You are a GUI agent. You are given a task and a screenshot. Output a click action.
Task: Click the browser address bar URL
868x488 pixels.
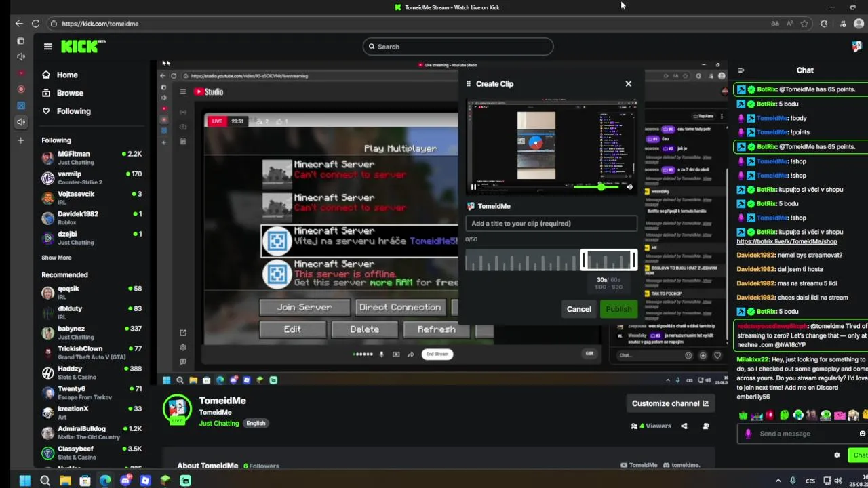100,24
